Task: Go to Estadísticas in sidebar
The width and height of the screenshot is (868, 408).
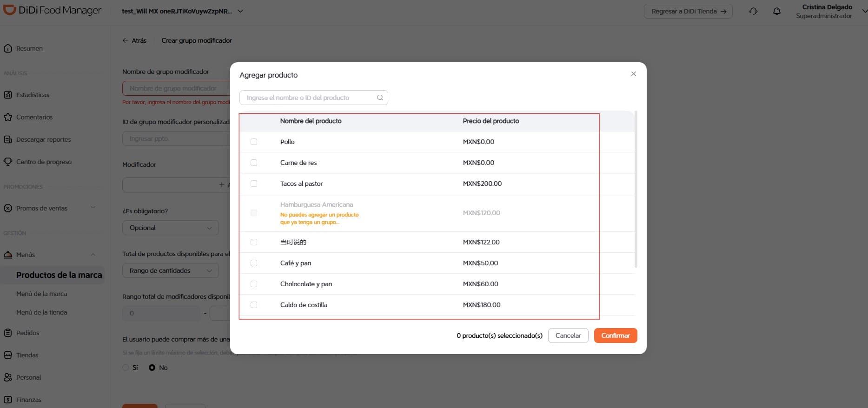Action: 33,95
